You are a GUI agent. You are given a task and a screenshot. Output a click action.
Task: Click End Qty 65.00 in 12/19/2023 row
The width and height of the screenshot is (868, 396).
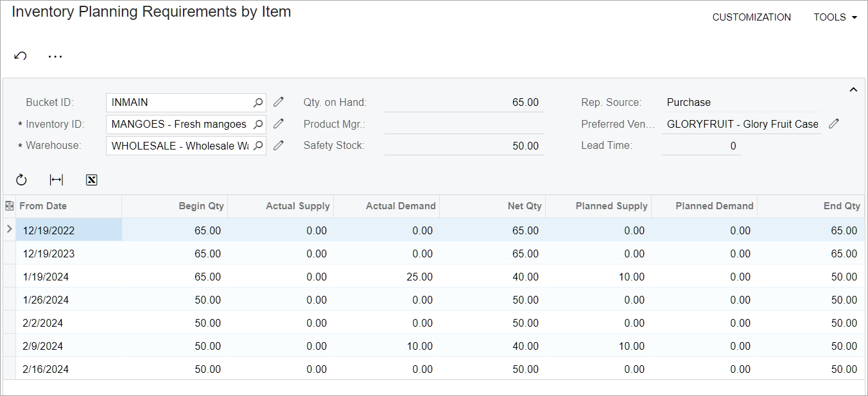tap(811, 254)
